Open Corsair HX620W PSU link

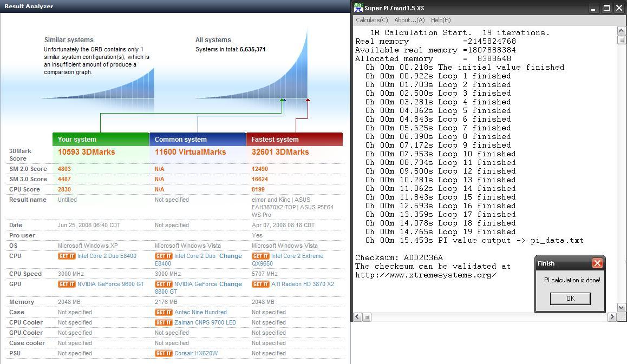click(196, 354)
